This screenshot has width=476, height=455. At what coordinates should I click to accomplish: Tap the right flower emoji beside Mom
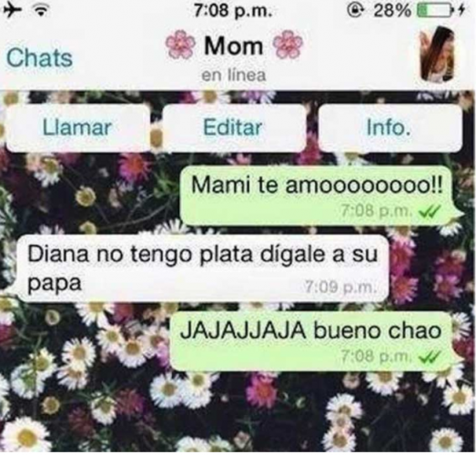[x=289, y=45]
